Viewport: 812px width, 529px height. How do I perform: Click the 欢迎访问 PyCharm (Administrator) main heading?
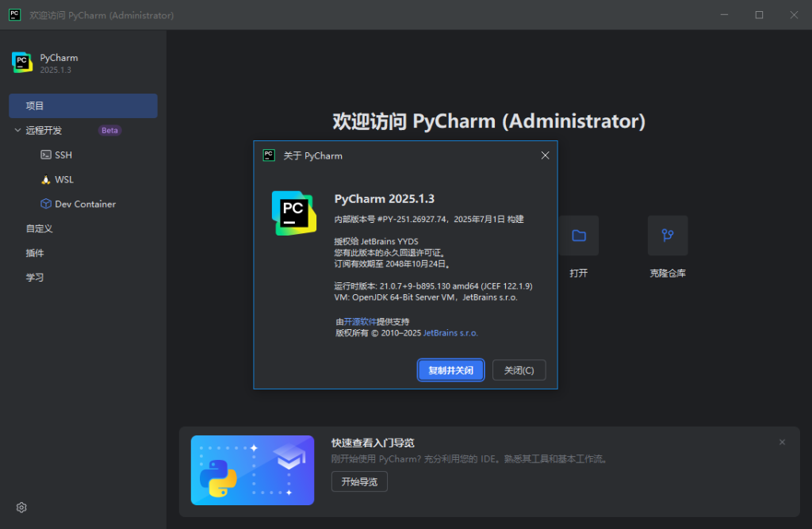(488, 121)
